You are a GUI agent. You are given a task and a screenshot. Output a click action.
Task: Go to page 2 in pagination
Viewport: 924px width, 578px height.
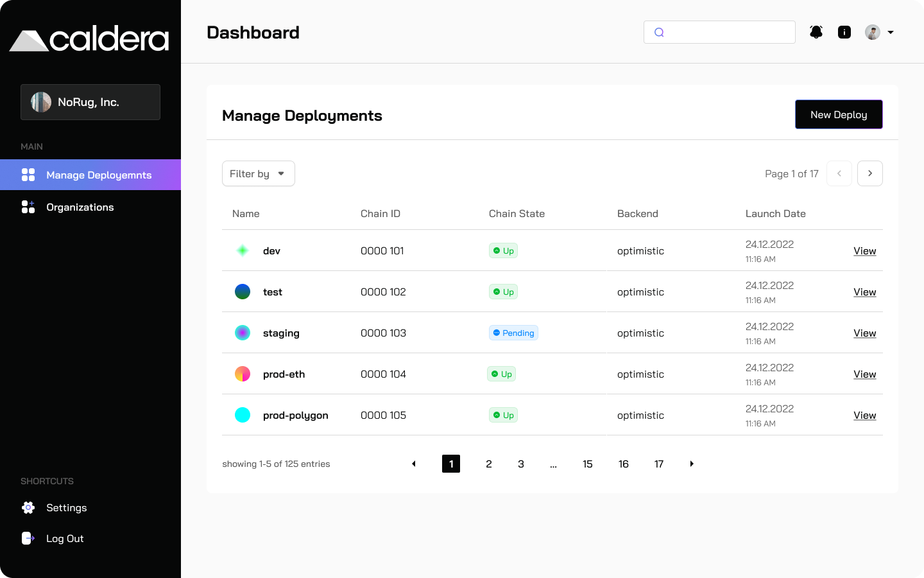pyautogui.click(x=489, y=464)
